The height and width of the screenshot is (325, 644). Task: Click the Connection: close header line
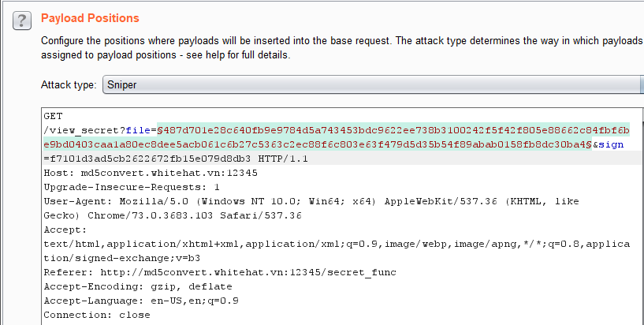97,315
